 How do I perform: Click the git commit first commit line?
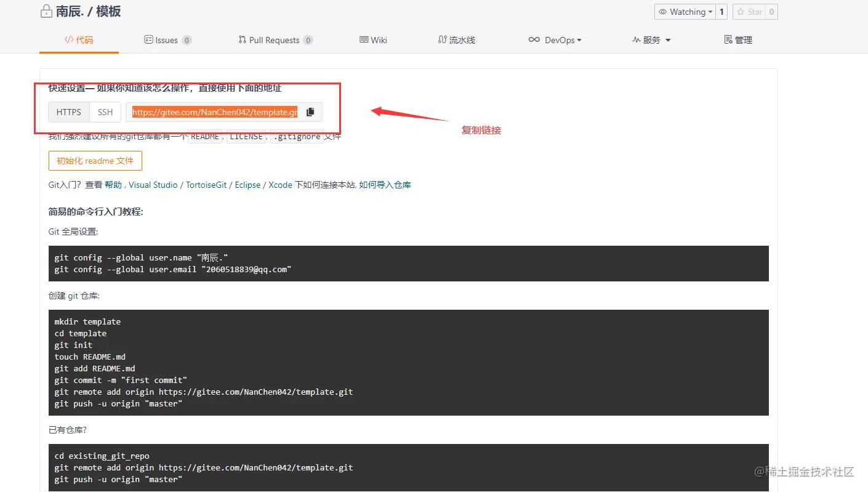point(121,380)
